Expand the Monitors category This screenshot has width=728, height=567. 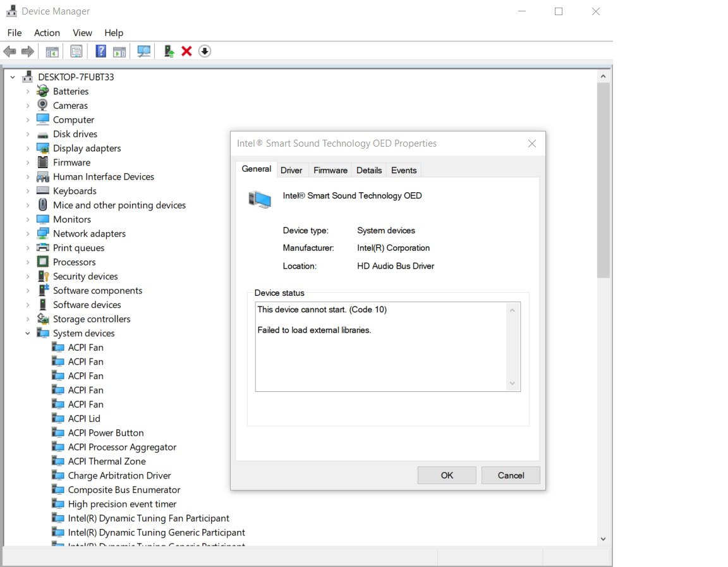pyautogui.click(x=28, y=219)
